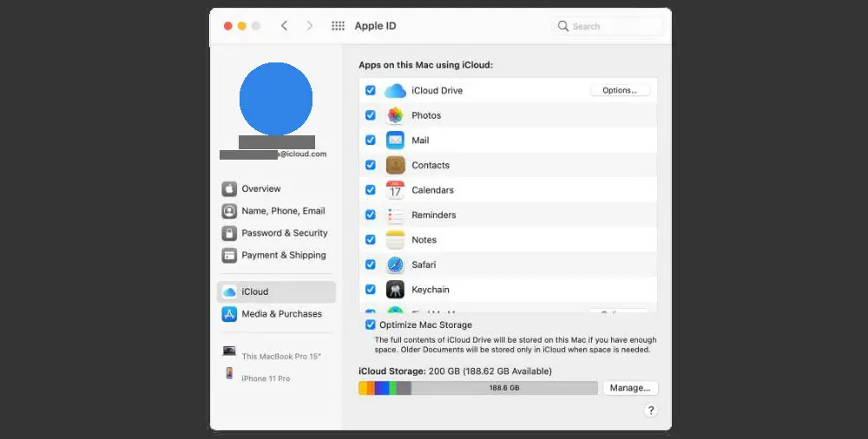Toggle the Photos checkbox
Viewport: 868px width, 439px height.
[371, 115]
